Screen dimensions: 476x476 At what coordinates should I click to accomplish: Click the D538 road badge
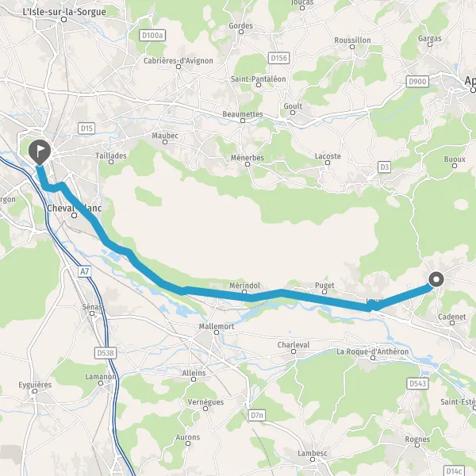[x=106, y=353]
